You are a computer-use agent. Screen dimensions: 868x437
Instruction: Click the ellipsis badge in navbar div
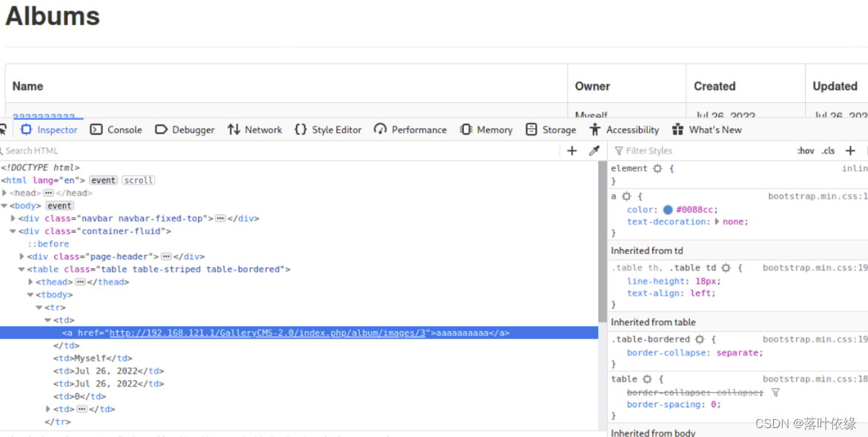point(220,218)
